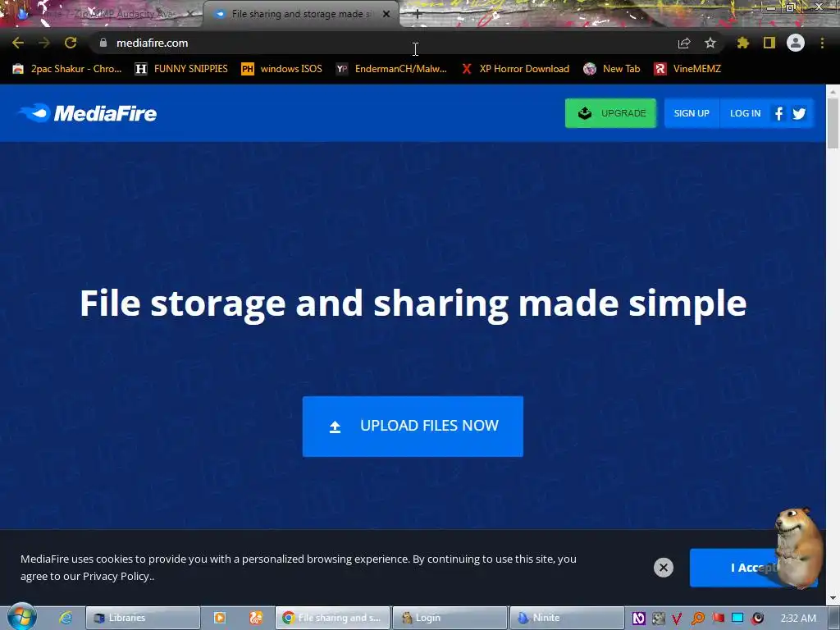Open the media player taskbar icon
The image size is (840, 630).
point(220,618)
